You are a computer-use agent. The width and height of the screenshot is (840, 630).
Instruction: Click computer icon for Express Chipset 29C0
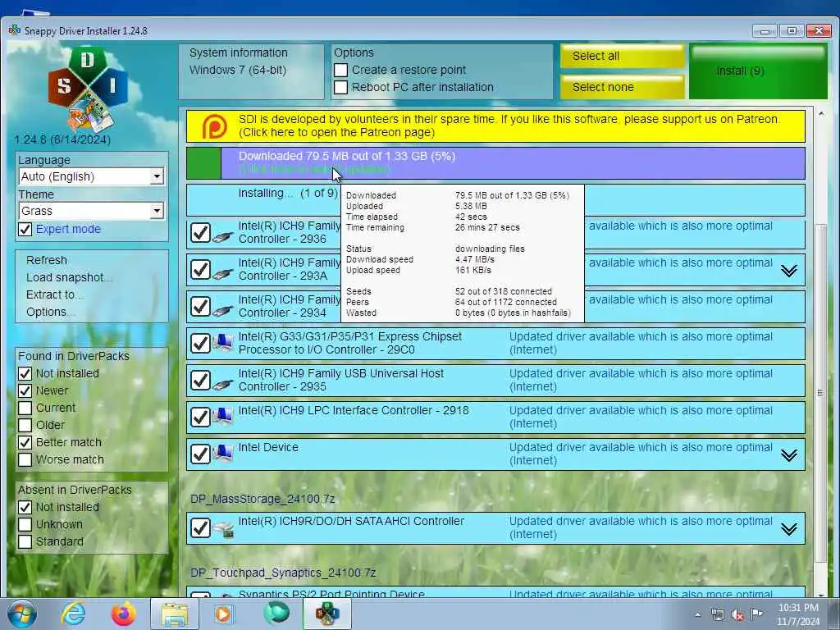pyautogui.click(x=223, y=342)
